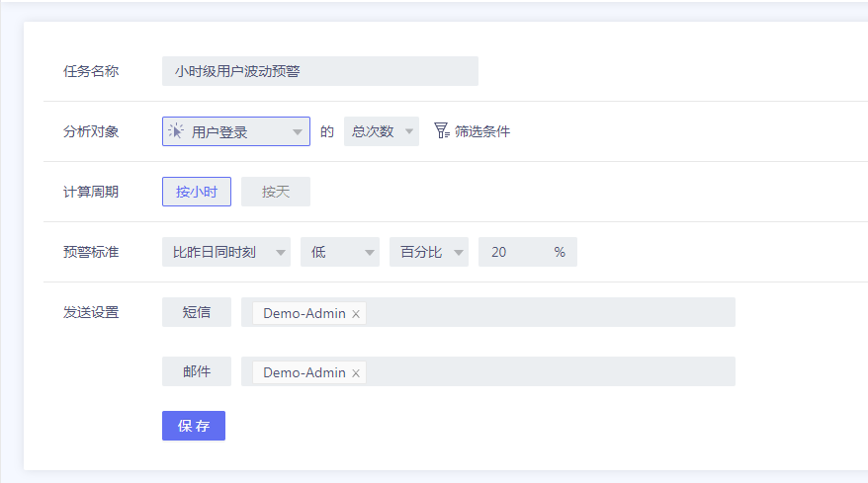
Task: Click the 短信 send method button
Action: [x=197, y=312]
